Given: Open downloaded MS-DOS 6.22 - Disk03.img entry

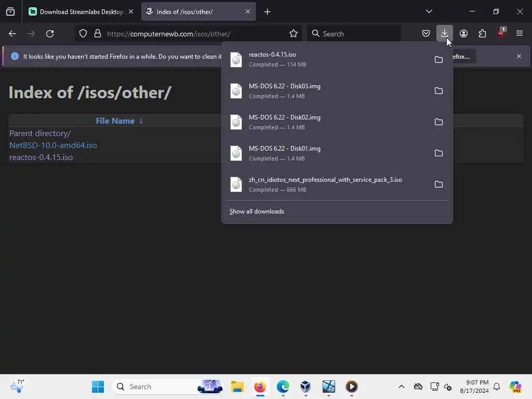Looking at the screenshot, I should (327, 91).
